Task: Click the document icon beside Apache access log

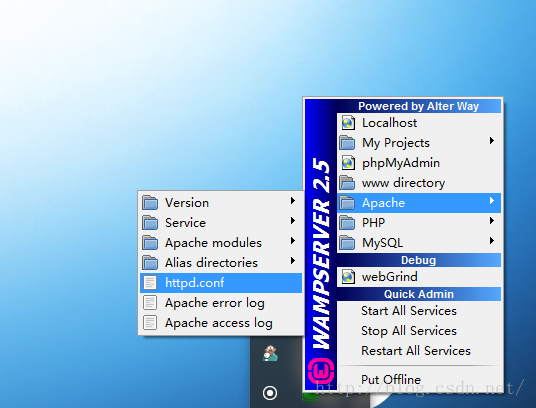Action: coord(150,323)
